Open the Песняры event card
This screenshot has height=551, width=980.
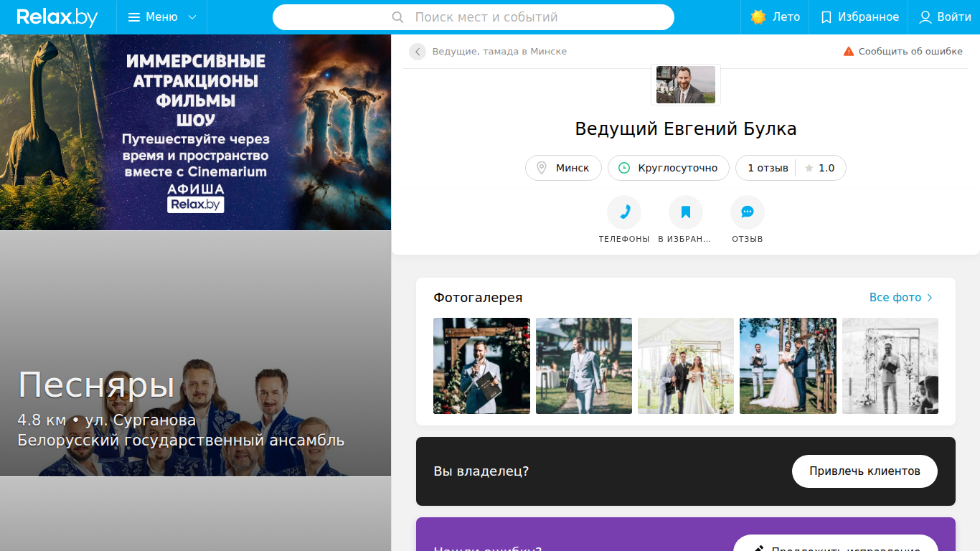coord(195,354)
